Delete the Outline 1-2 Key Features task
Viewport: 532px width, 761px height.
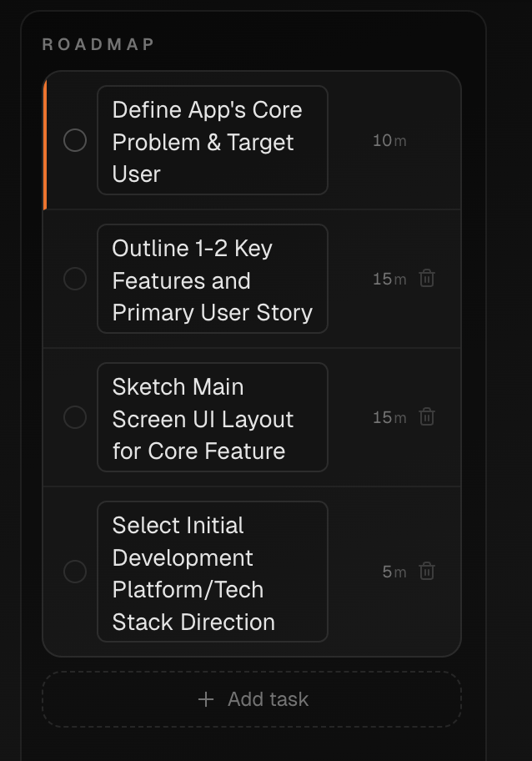[x=427, y=279]
